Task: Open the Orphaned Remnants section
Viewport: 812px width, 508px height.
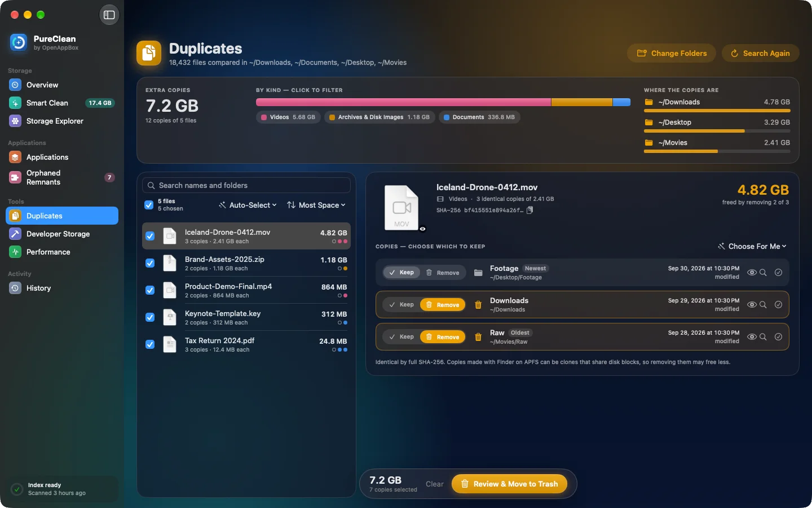Action: (x=62, y=177)
